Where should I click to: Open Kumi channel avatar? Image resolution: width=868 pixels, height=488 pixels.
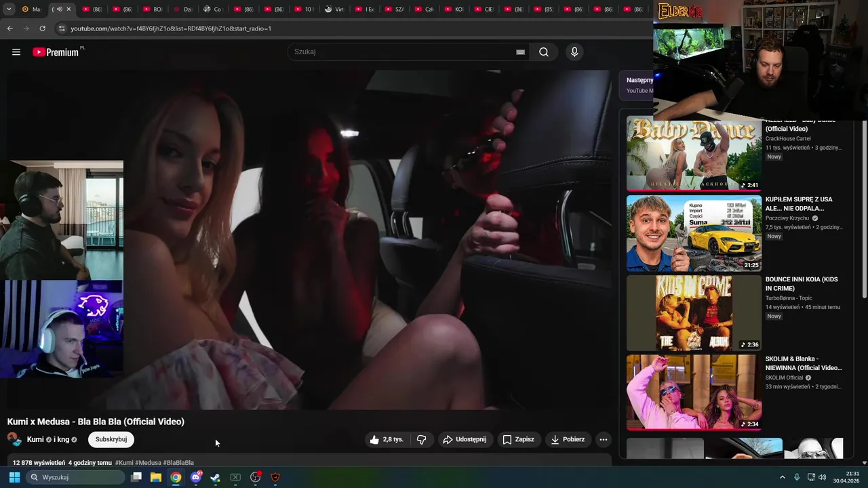click(x=14, y=439)
